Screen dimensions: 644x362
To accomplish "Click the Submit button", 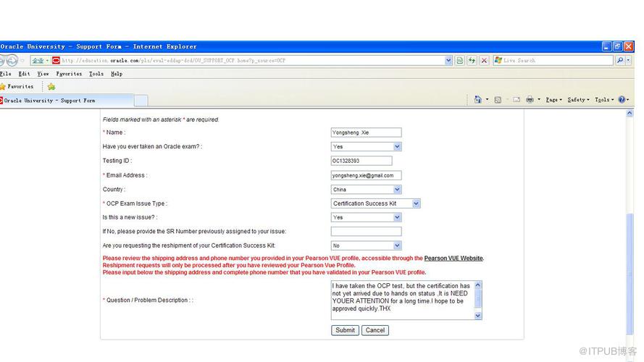I will [345, 330].
